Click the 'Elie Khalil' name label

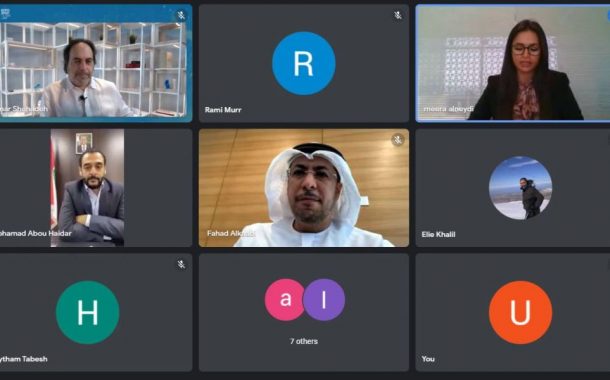[x=438, y=235]
